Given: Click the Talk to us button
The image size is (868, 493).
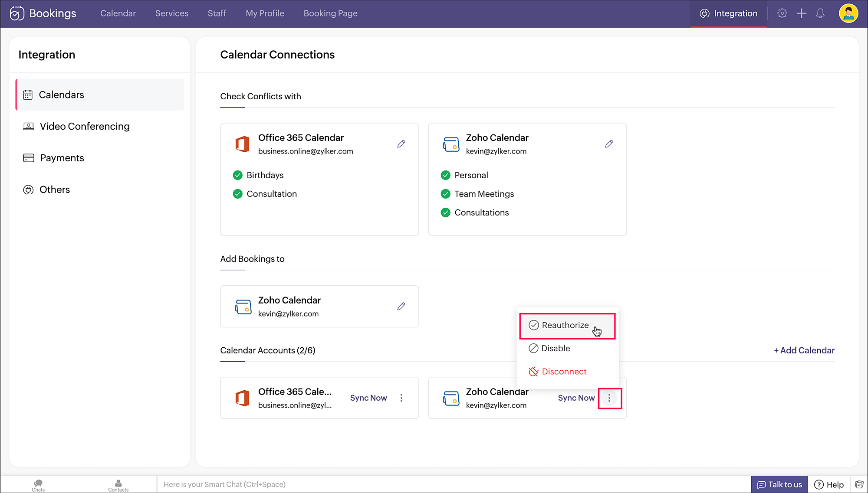Looking at the screenshot, I should 779,485.
